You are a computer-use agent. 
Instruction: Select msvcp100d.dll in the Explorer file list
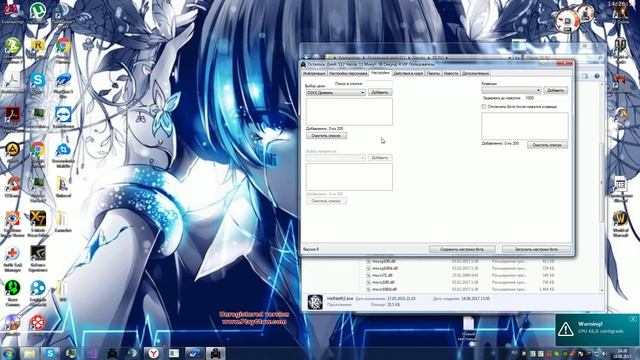click(385, 269)
